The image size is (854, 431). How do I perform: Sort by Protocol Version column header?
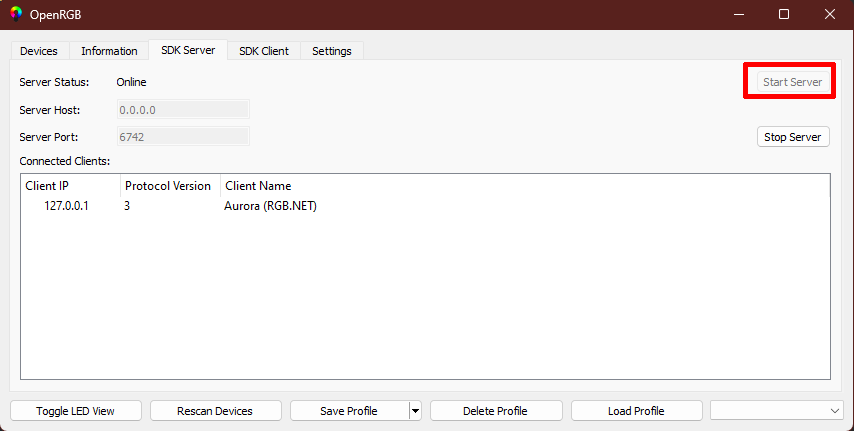pyautogui.click(x=170, y=186)
